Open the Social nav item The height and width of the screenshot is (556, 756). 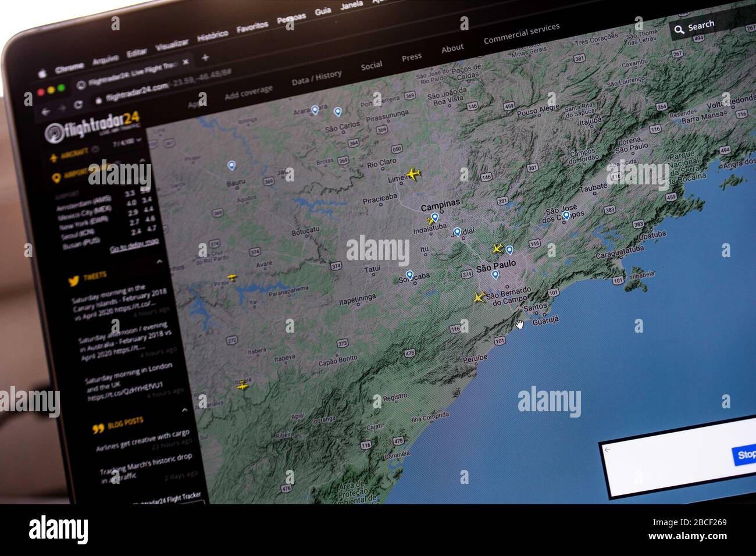point(371,66)
